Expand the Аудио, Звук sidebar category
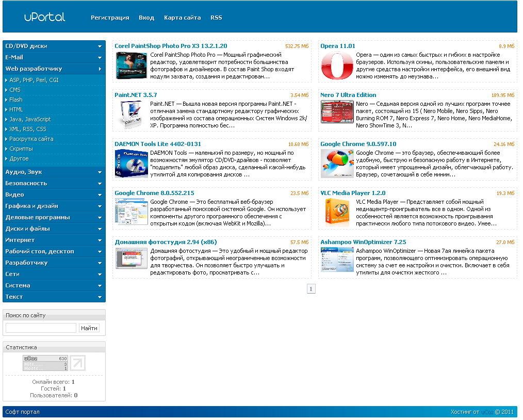 (100, 172)
